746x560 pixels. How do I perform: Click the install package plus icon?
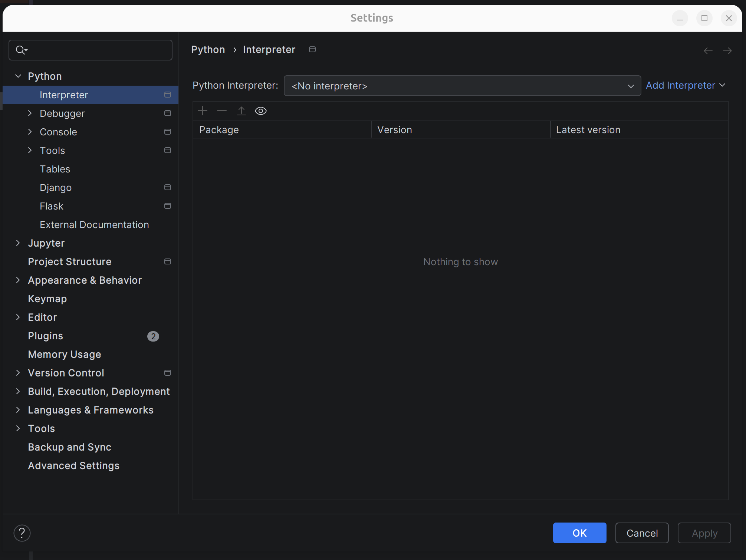pos(203,111)
